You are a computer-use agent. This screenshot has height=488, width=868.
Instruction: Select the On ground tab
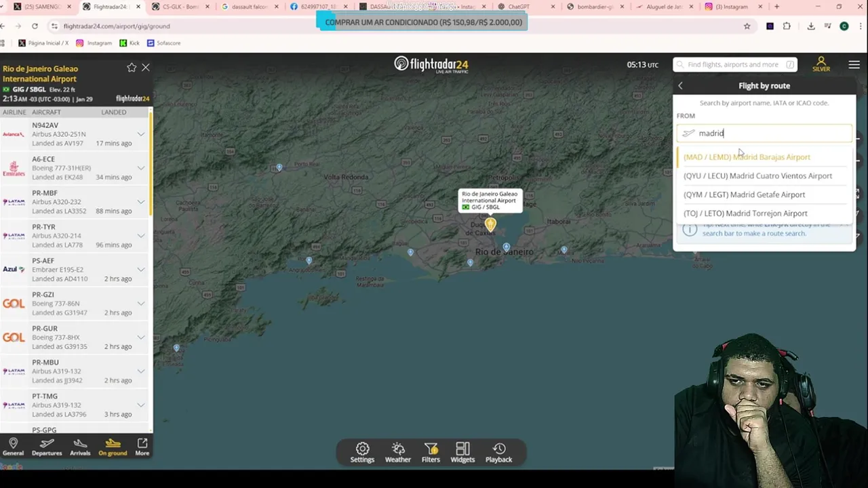coord(113,447)
